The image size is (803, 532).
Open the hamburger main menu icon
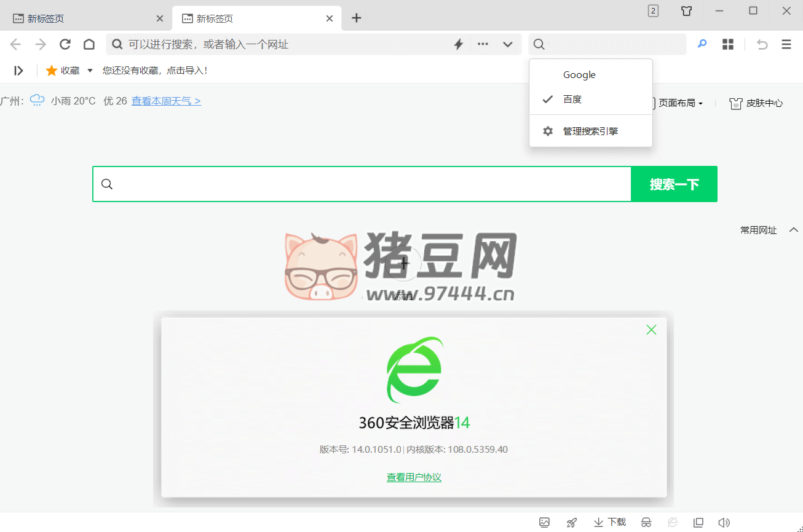click(786, 44)
